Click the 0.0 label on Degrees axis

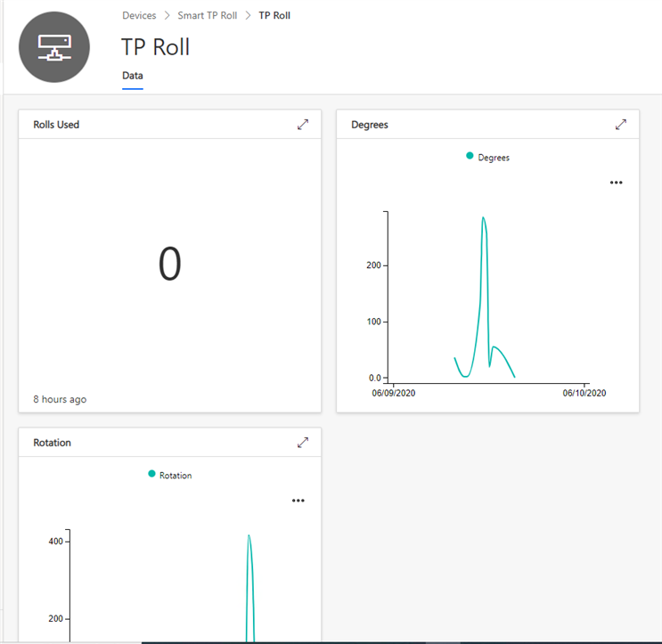(x=375, y=378)
